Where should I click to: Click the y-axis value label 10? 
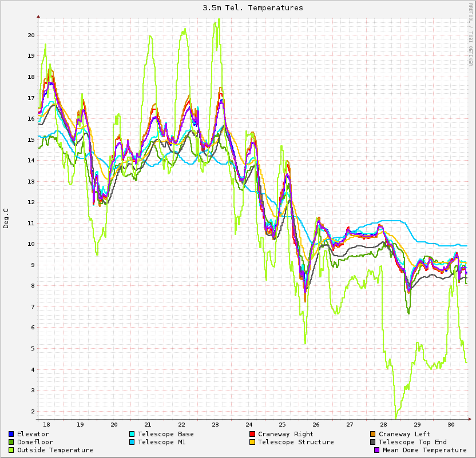(x=31, y=244)
